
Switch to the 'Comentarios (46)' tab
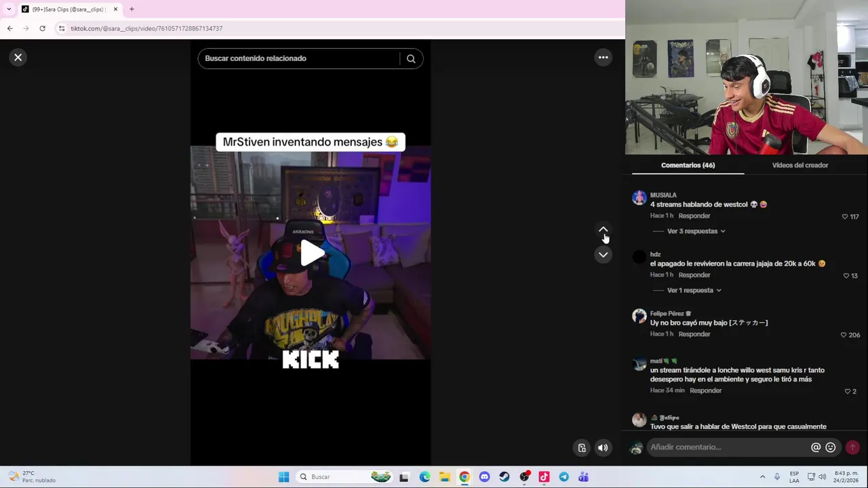[688, 165]
